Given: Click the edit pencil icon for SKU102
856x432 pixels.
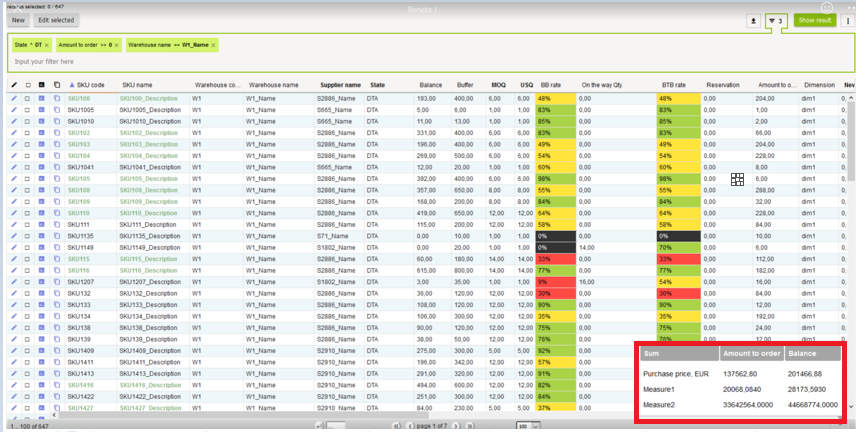Looking at the screenshot, I should point(14,133).
